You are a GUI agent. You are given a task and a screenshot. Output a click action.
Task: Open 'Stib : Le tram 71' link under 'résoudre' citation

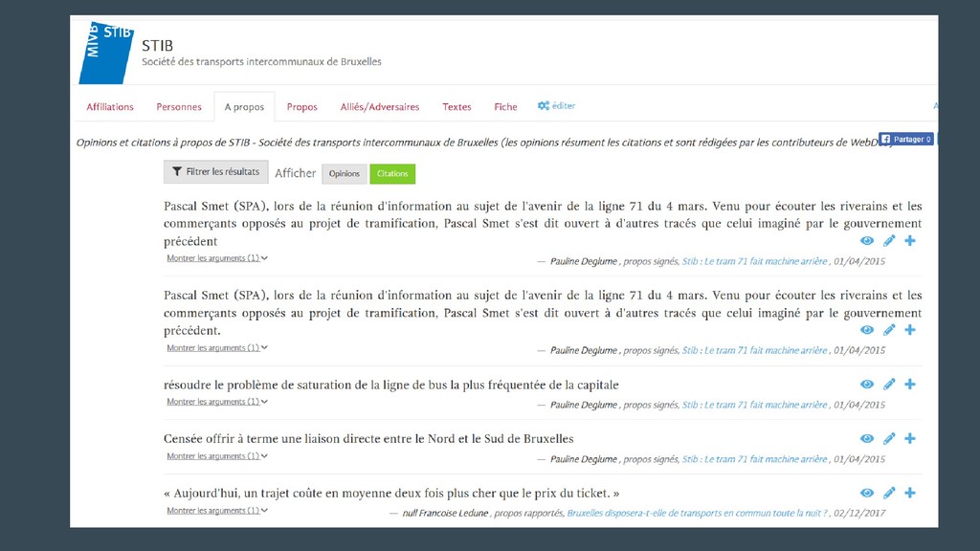[754, 405]
